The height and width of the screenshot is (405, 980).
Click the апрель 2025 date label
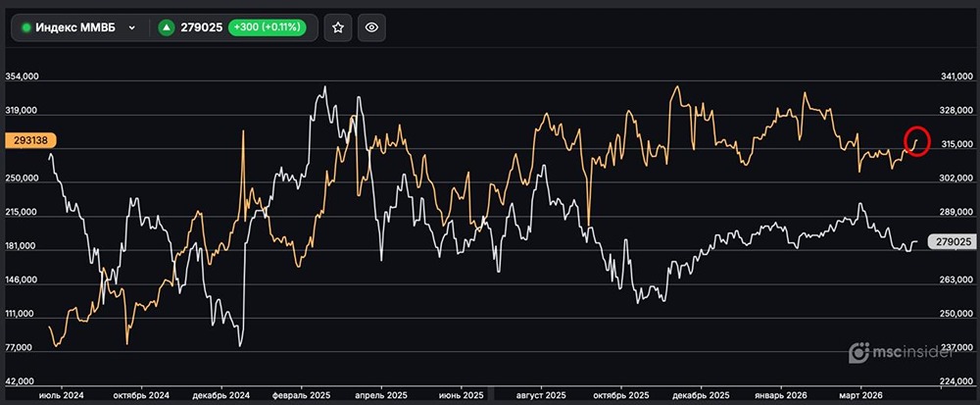381,395
